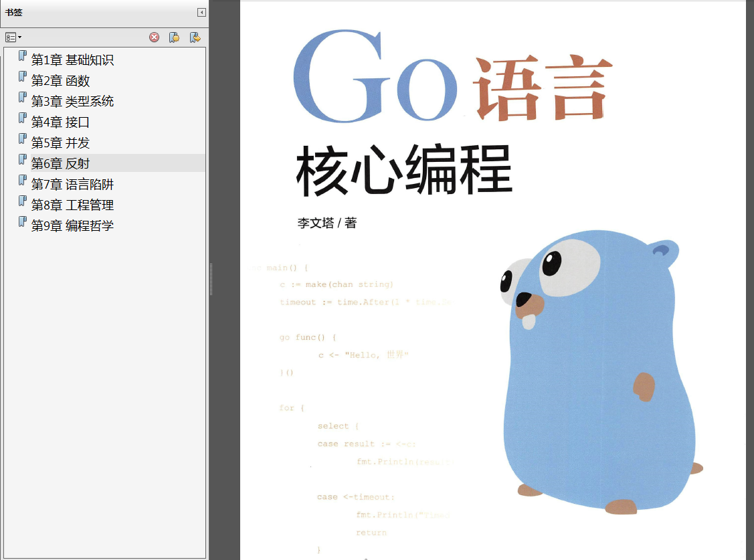Select bookmark 第6章 反射
The height and width of the screenshot is (560, 754).
tap(61, 163)
